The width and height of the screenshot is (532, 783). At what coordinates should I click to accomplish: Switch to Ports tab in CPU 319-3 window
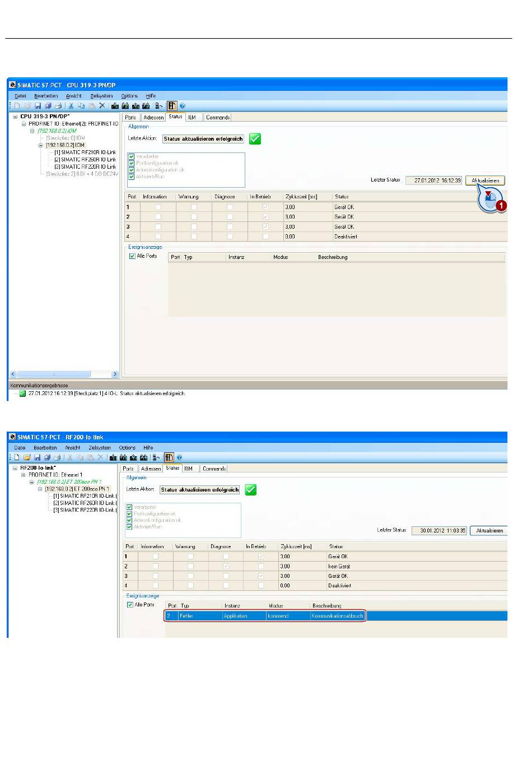point(130,118)
